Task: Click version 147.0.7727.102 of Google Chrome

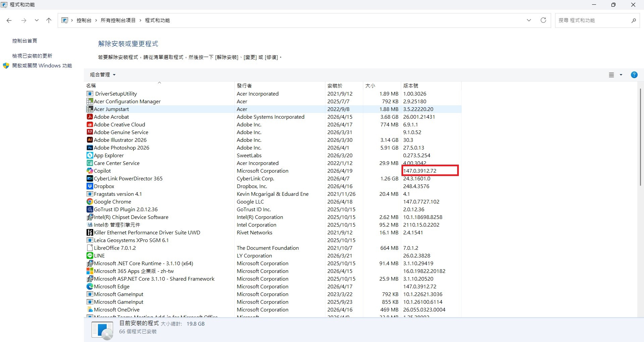Action: pos(421,202)
